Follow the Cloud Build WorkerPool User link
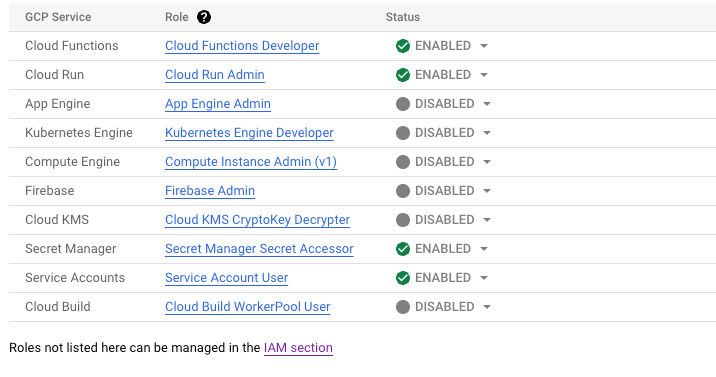This screenshot has width=716, height=377. click(247, 307)
